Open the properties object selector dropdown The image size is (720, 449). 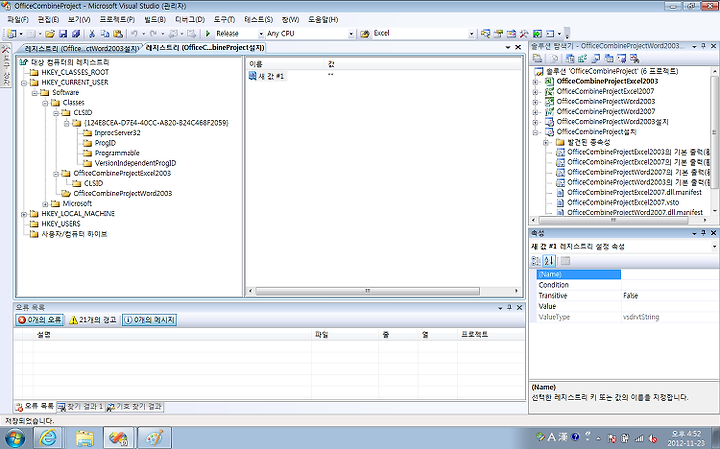[x=714, y=247]
